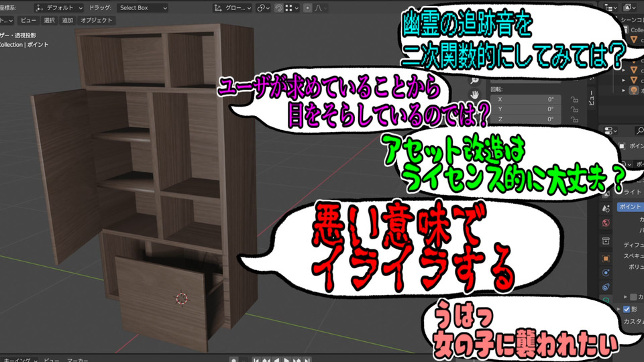This screenshot has height=362, width=644.
Task: Open the timeline ビュー menu at bottom
Action: tap(52, 360)
